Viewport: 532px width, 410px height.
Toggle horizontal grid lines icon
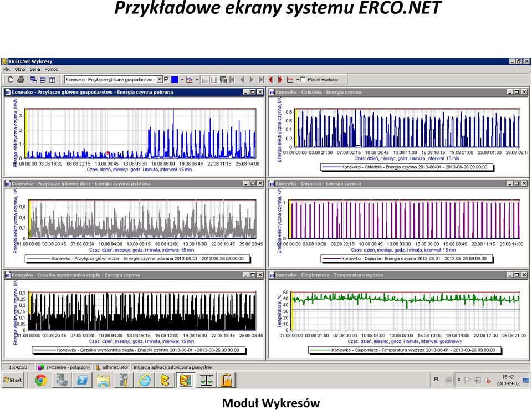pyautogui.click(x=204, y=80)
